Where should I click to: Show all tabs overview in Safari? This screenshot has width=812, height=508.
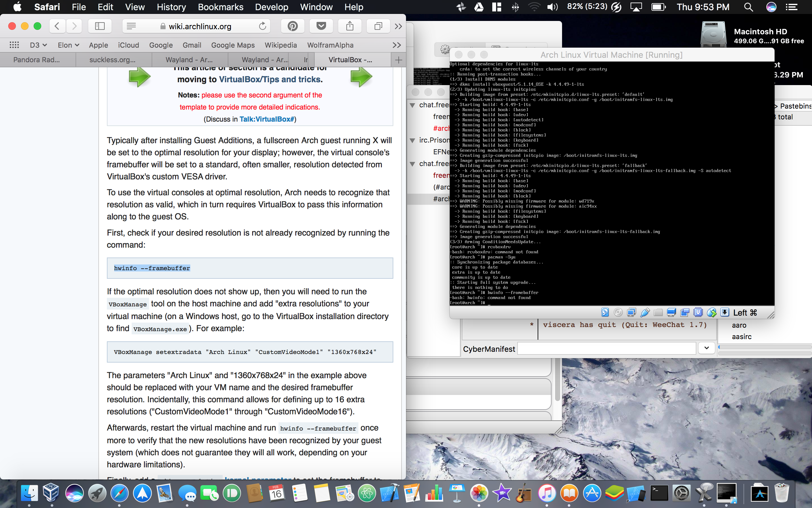378,26
